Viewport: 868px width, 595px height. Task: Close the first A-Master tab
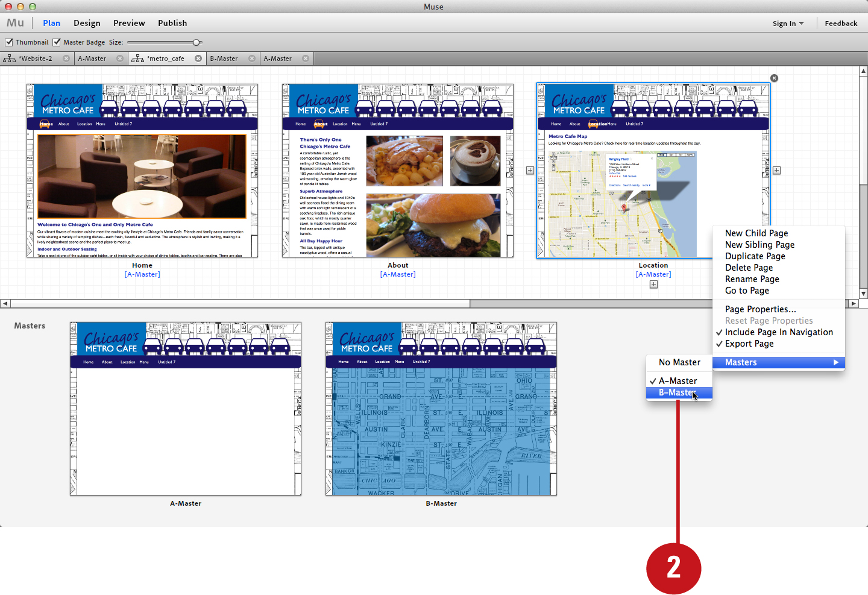(x=120, y=58)
